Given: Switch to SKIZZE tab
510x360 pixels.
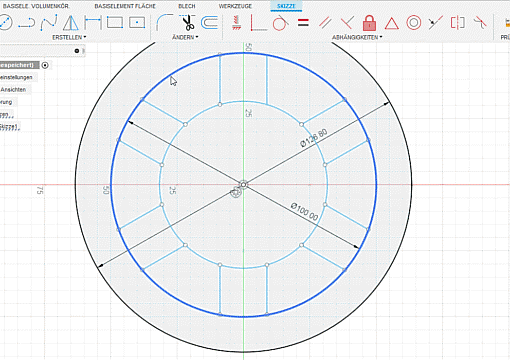Looking at the screenshot, I should [286, 6].
